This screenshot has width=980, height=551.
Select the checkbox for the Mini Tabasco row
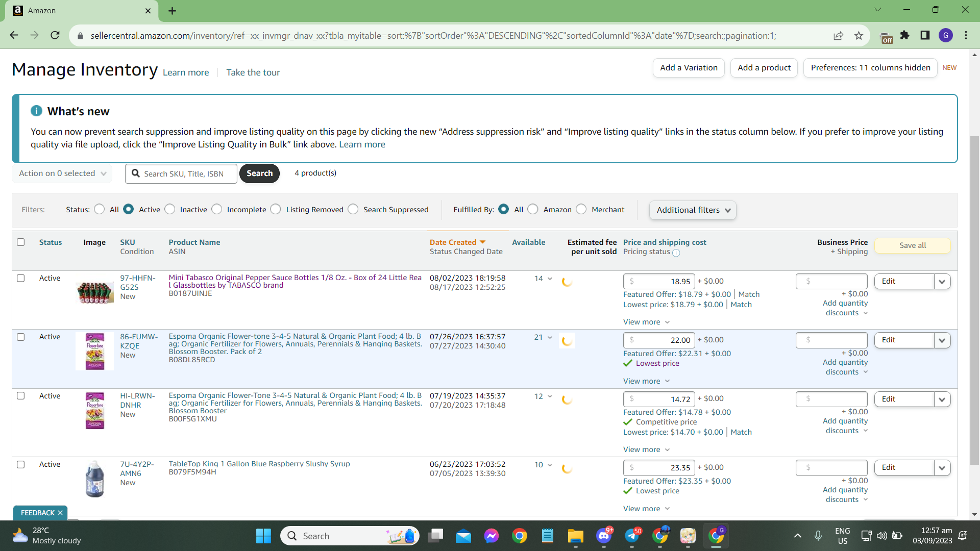pyautogui.click(x=21, y=278)
